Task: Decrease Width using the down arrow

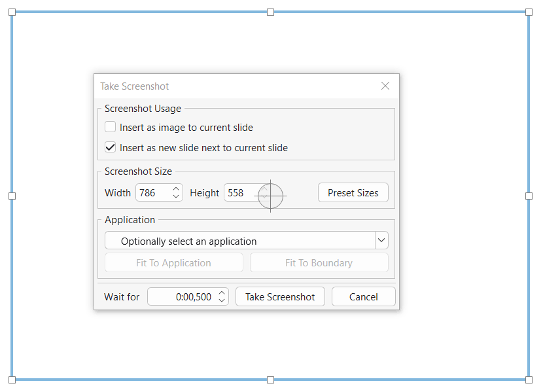Action: tap(176, 197)
